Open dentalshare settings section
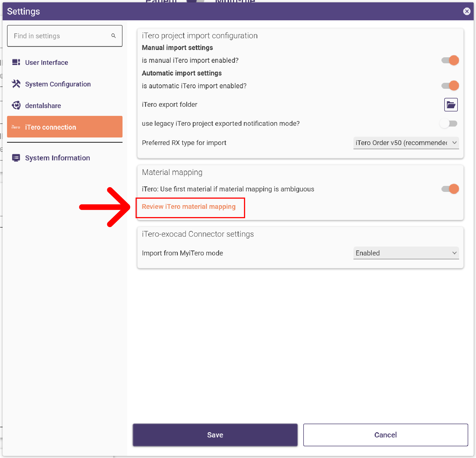The image size is (476, 458). [x=65, y=106]
